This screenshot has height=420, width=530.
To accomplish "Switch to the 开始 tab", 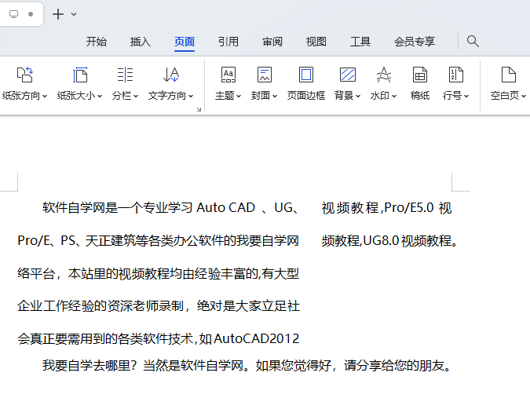I will (97, 42).
